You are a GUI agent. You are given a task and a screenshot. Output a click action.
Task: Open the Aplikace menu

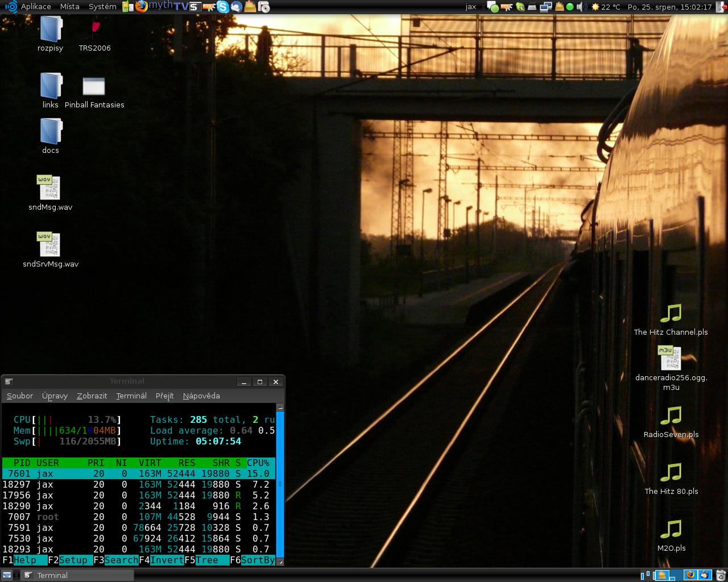pyautogui.click(x=35, y=7)
